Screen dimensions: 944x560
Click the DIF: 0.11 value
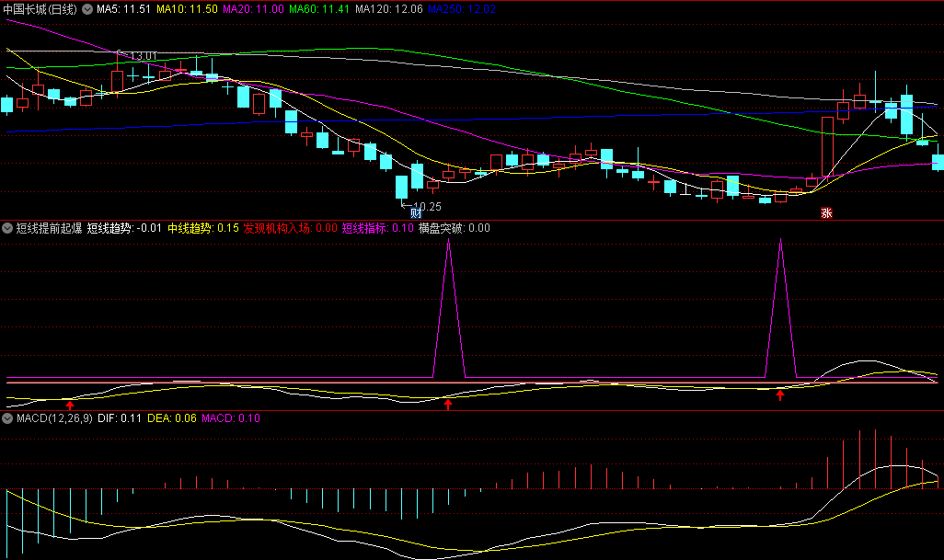point(120,418)
